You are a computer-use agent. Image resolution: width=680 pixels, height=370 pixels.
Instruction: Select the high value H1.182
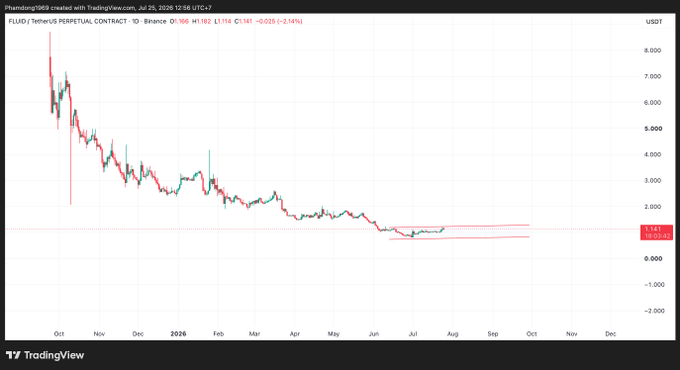click(x=202, y=21)
